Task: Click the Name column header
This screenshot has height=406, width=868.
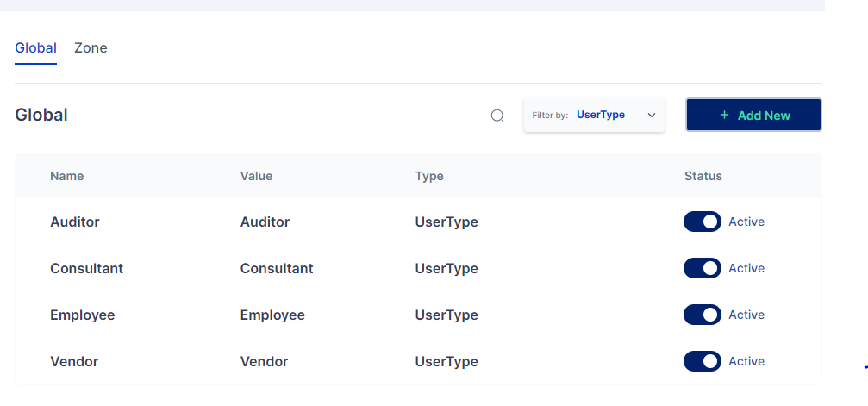Action: point(67,176)
